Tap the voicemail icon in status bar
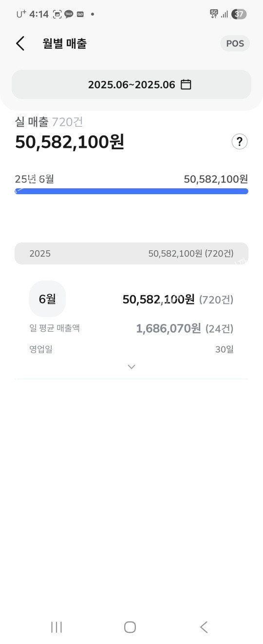Screen dimensions: 263x644 (80, 14)
